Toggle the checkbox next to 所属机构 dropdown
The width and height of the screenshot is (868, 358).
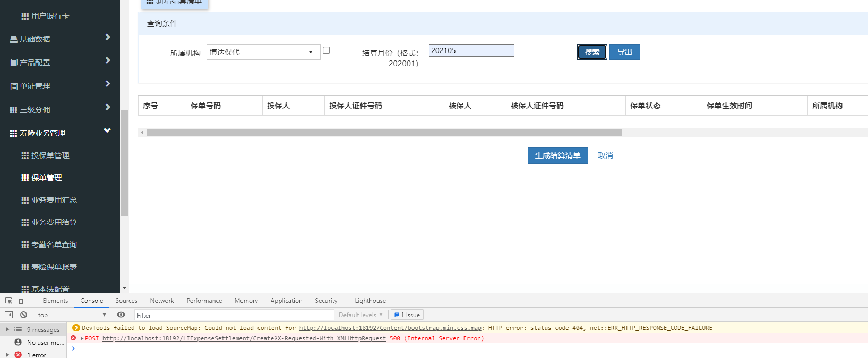click(x=326, y=50)
